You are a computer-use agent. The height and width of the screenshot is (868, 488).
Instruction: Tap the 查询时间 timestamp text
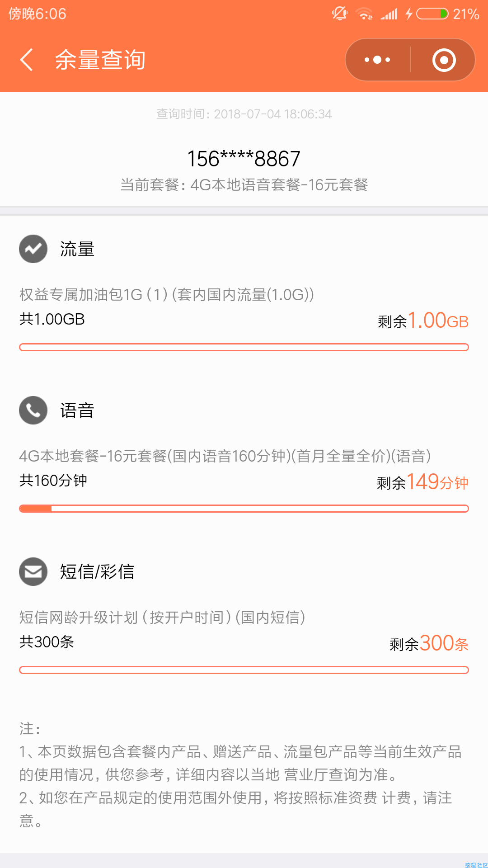pos(244,114)
